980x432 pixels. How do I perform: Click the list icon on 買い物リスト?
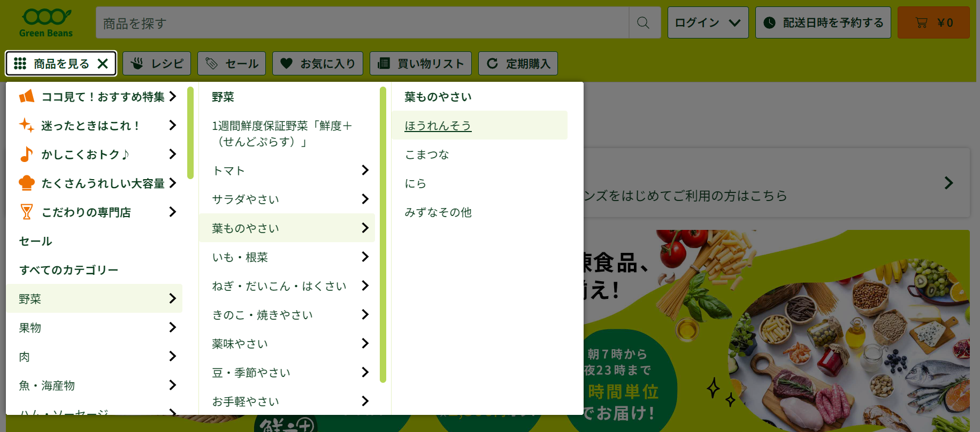(384, 64)
